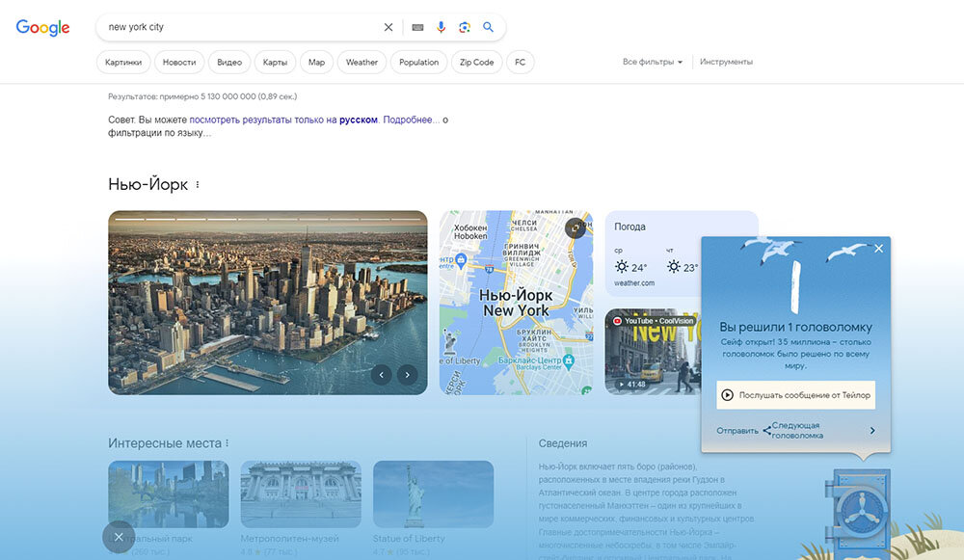This screenshot has height=560, width=964.
Task: Open the Manhattan aerial photo
Action: click(267, 303)
